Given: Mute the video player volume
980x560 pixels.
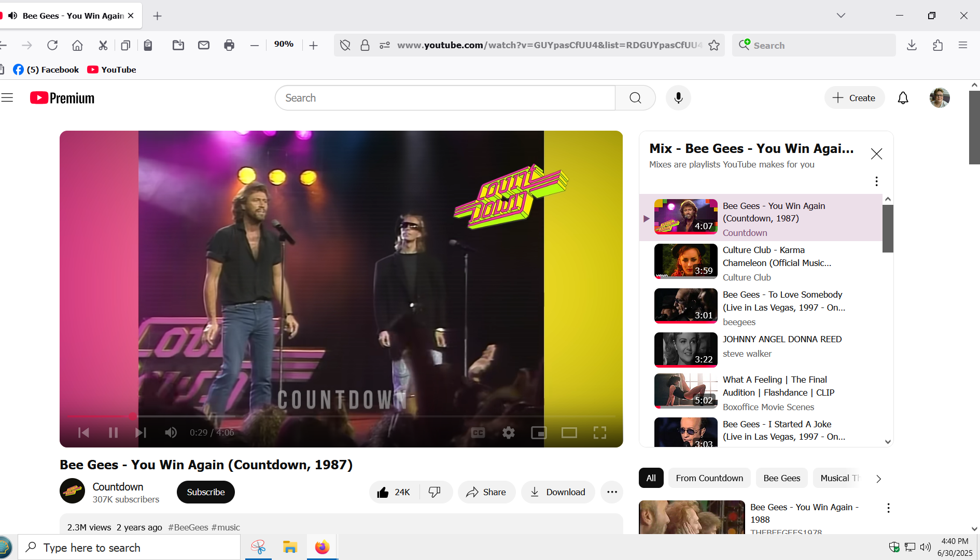Looking at the screenshot, I should pyautogui.click(x=171, y=432).
